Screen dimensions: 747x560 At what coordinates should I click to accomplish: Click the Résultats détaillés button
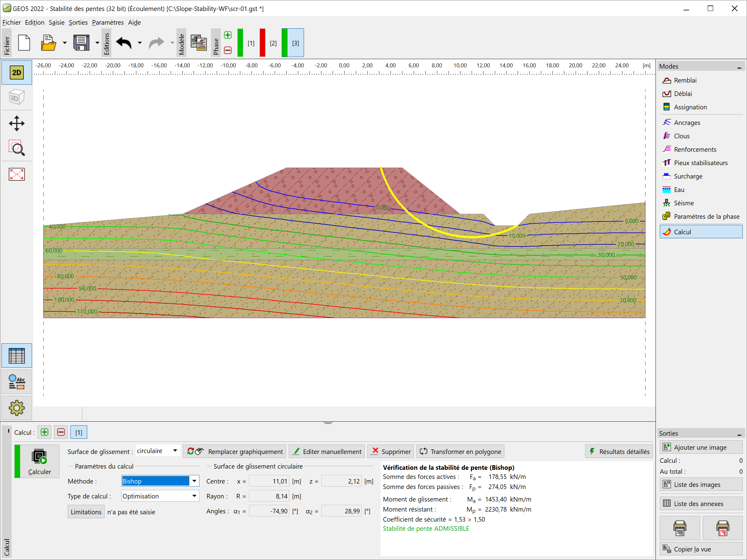coord(619,452)
